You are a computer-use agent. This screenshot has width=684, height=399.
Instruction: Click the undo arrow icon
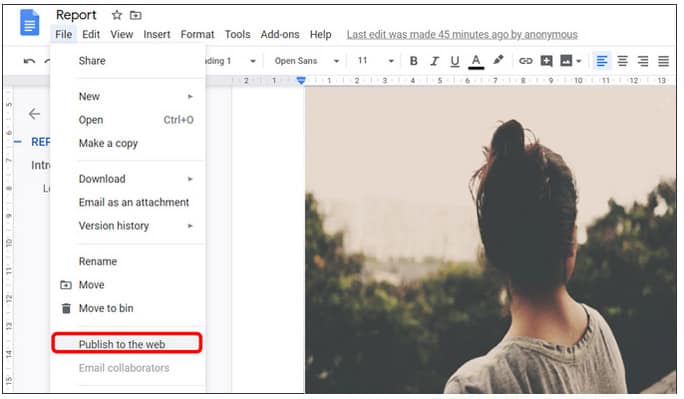29,61
